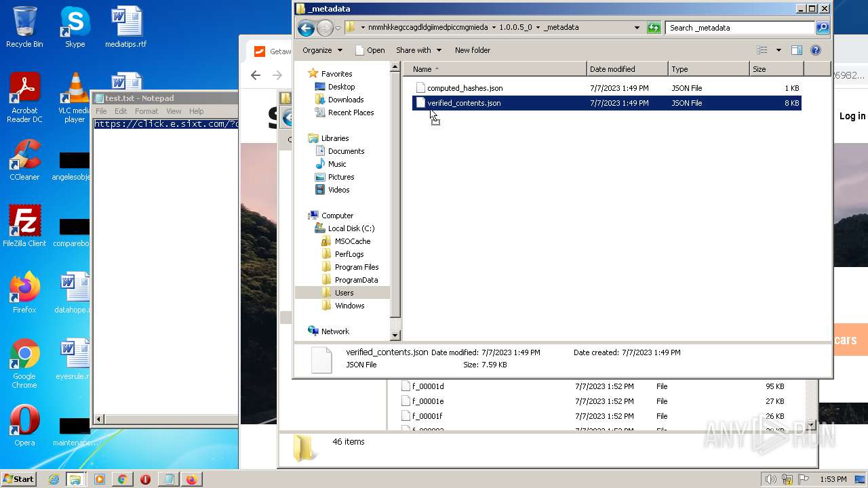Open Explorer help question mark icon
The height and width of the screenshot is (488, 868).
click(x=816, y=50)
